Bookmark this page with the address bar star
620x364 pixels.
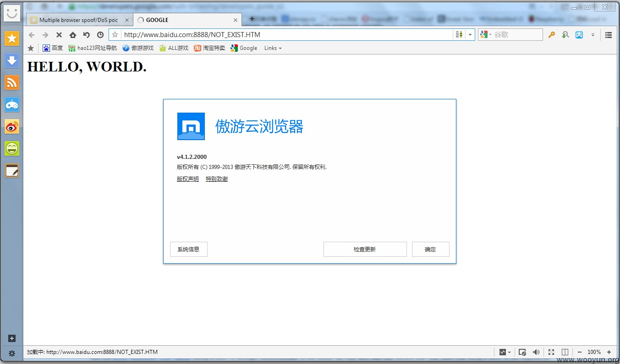click(115, 35)
